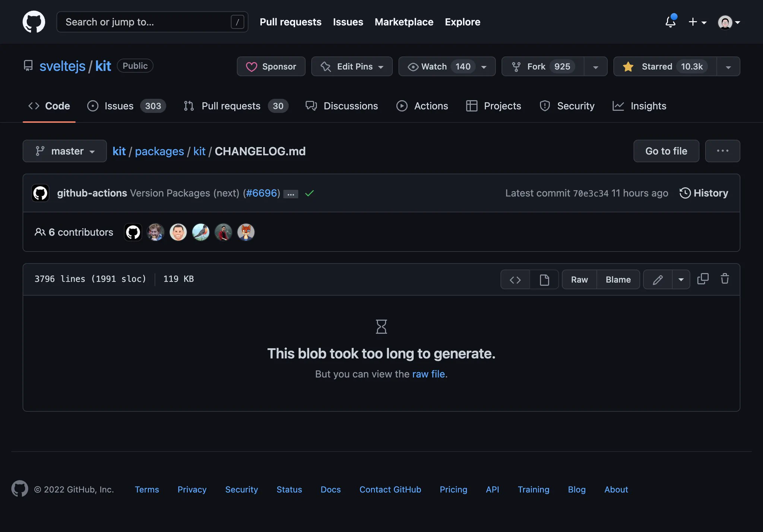
Task: Expand the edit options caret
Action: 681,279
